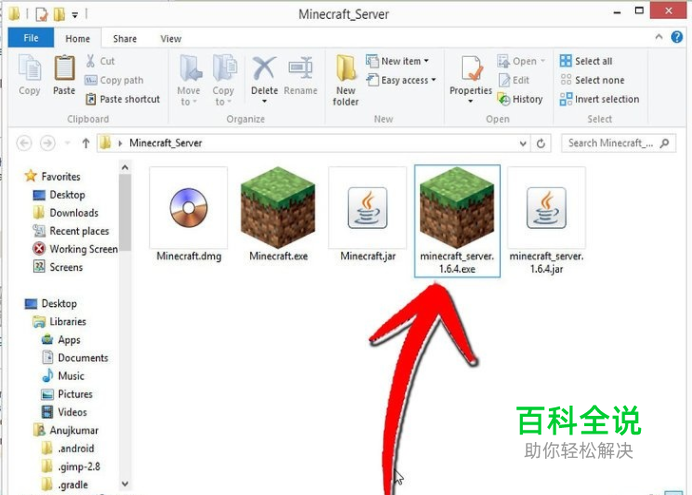Switch to the View tab
Screen dimensions: 692x495
coord(171,39)
